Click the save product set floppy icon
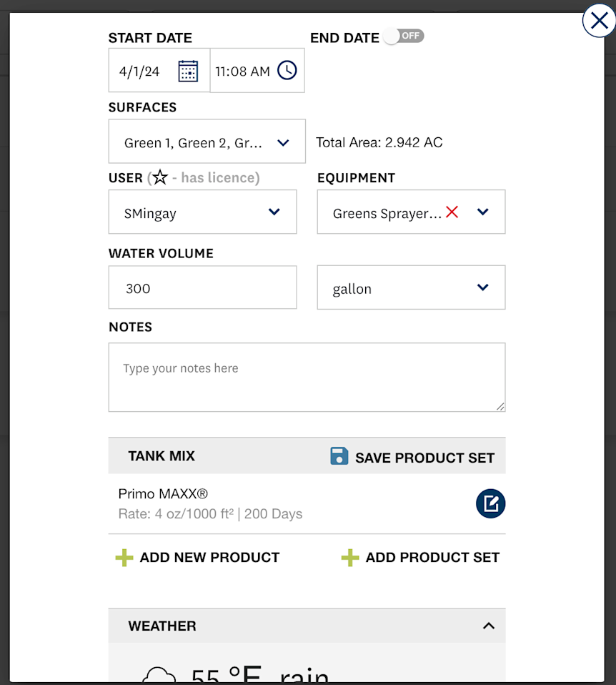This screenshot has height=685, width=616. pos(339,456)
